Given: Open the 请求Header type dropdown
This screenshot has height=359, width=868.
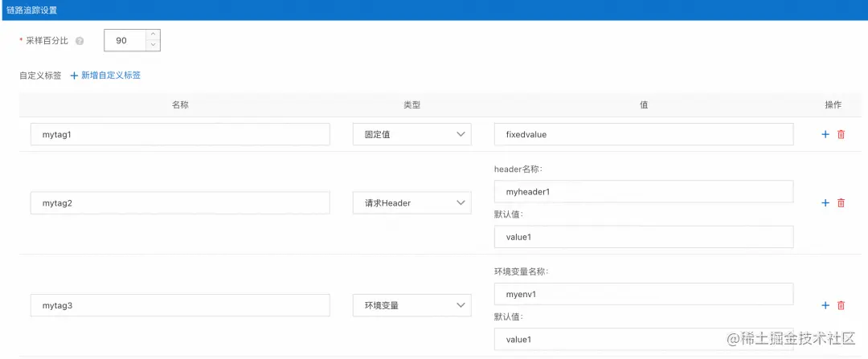Looking at the screenshot, I should coord(411,203).
